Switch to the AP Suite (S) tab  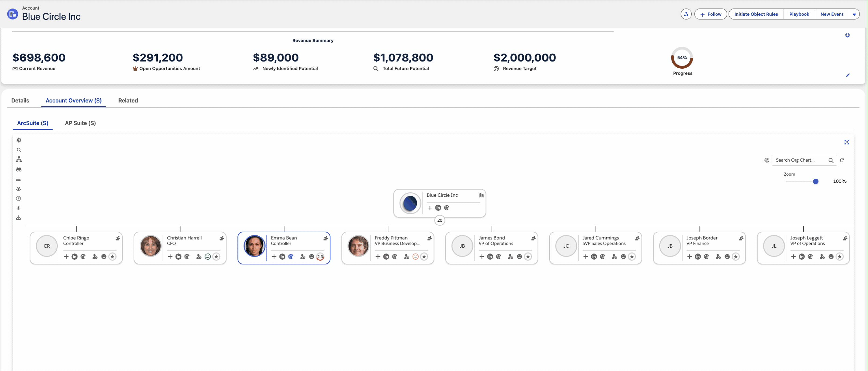point(80,123)
